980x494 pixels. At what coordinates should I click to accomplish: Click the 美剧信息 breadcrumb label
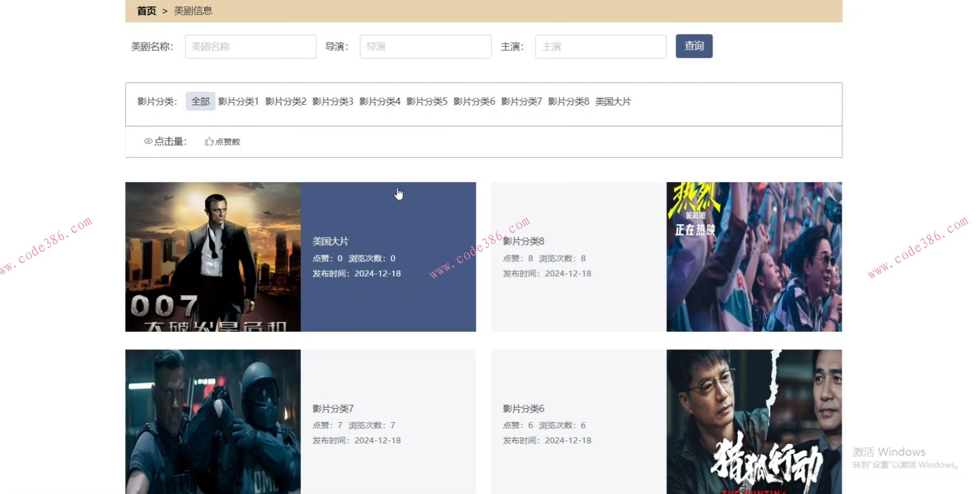pos(193,10)
